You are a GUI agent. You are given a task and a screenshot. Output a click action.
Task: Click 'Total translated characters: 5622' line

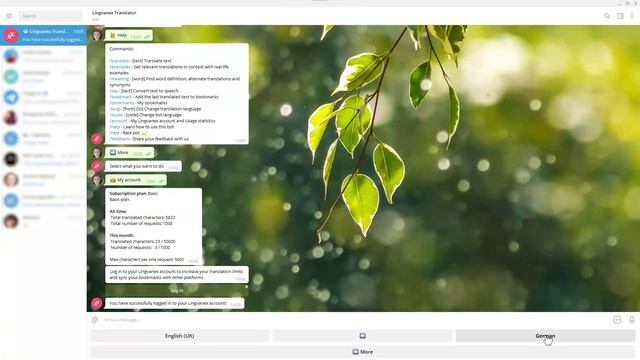142,218
